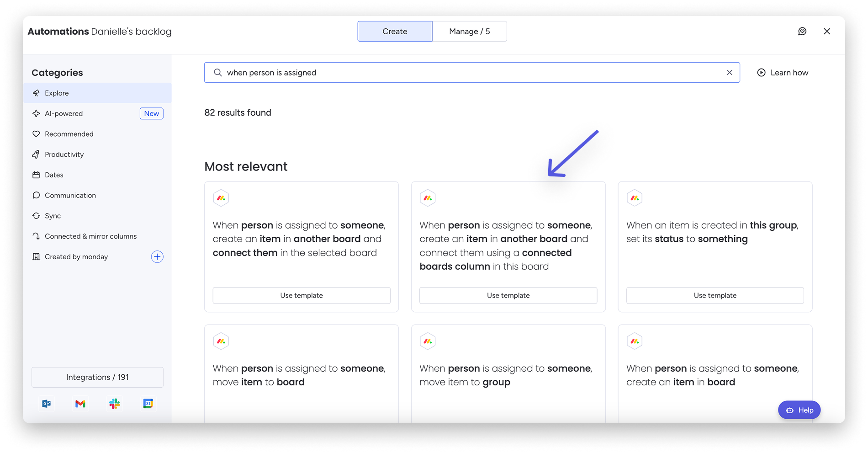Screen dimensions: 868x453
Task: Click the New badge on AI-powered
Action: pyautogui.click(x=152, y=113)
